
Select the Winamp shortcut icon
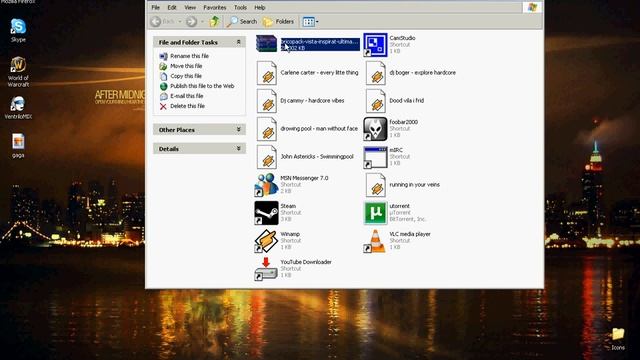click(x=266, y=241)
